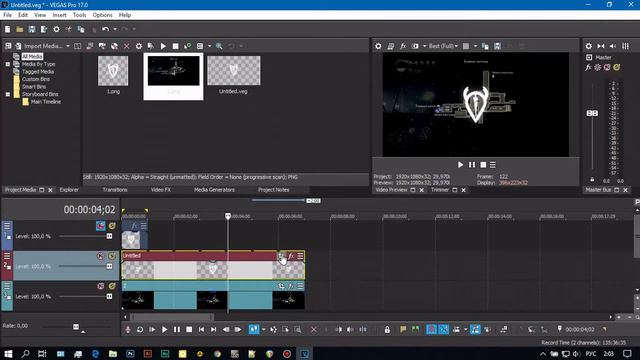This screenshot has height=360, width=640.
Task: Open the edit tool selection dropdown arrow
Action: [264, 329]
